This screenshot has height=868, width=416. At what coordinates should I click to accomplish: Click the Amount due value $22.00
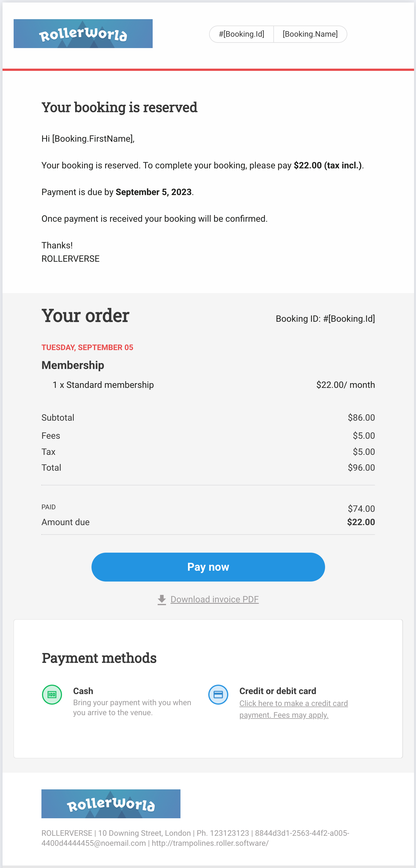coord(361,522)
